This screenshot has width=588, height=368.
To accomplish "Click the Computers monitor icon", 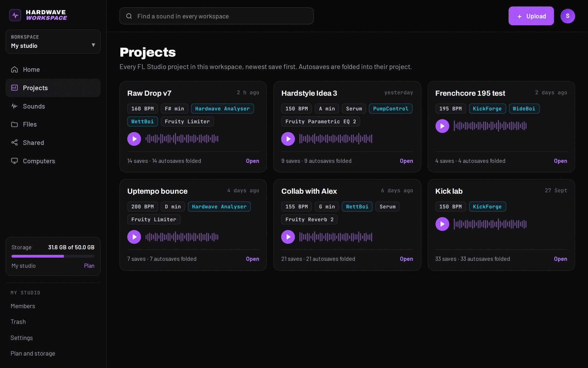I will coord(14,161).
